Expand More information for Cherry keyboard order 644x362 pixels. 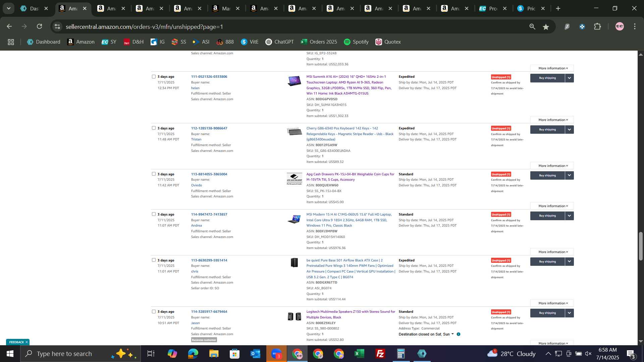(552, 166)
